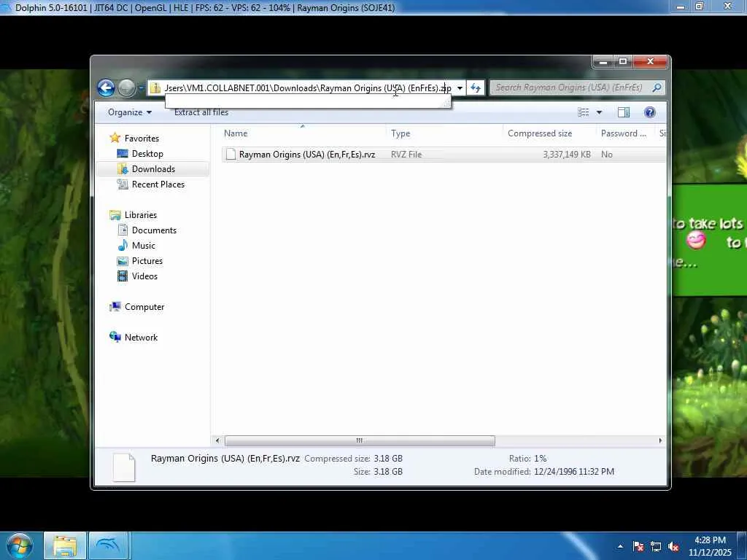Select Libraries in navigation pane
Screen dimensions: 747x560
(x=141, y=215)
